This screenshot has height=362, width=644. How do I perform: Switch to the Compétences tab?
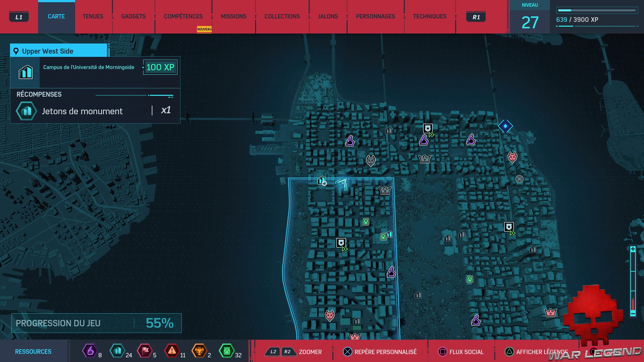(183, 16)
